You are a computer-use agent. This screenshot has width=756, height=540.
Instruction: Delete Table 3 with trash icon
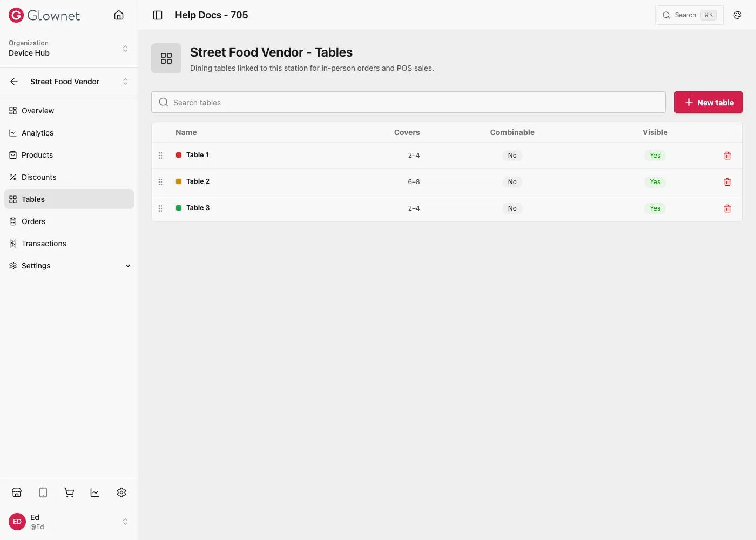727,208
